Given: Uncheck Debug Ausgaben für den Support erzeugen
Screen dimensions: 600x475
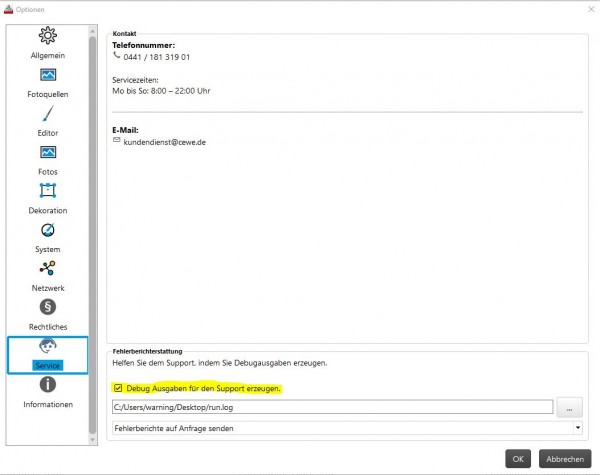Looking at the screenshot, I should pos(118,388).
